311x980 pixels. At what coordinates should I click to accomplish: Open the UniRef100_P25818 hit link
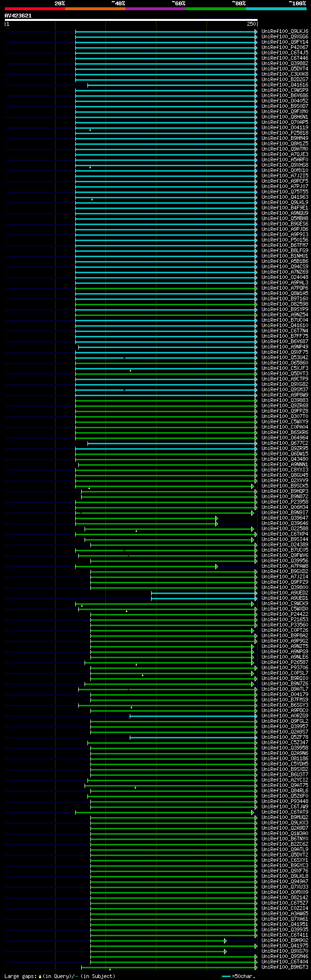coord(285,133)
